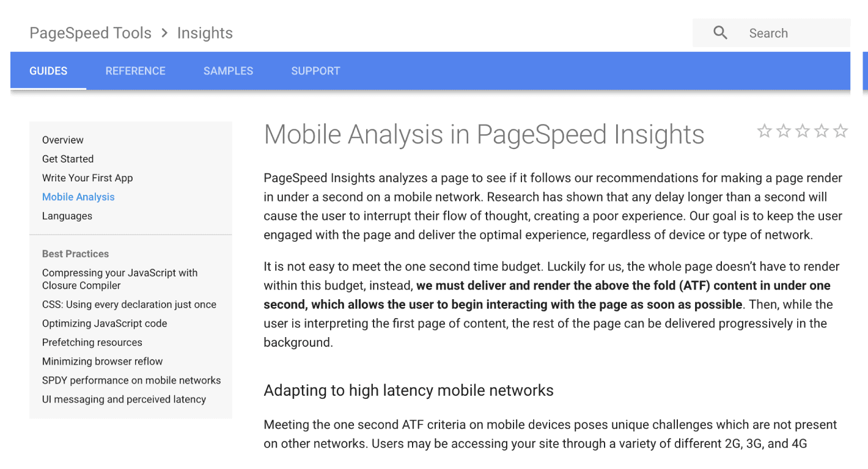Click the search magnifier icon

(721, 33)
